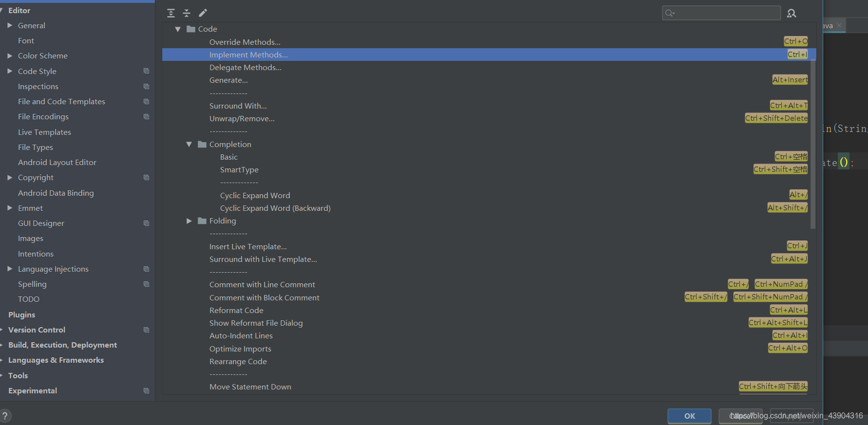Expand the Emmet settings node
This screenshot has height=425, width=868.
click(x=10, y=208)
